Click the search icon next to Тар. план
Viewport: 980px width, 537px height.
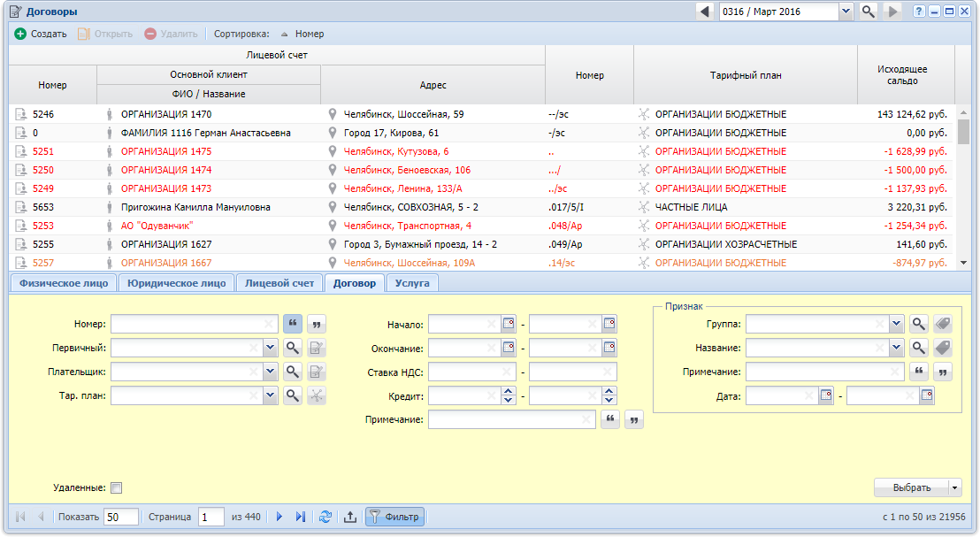pyautogui.click(x=293, y=395)
